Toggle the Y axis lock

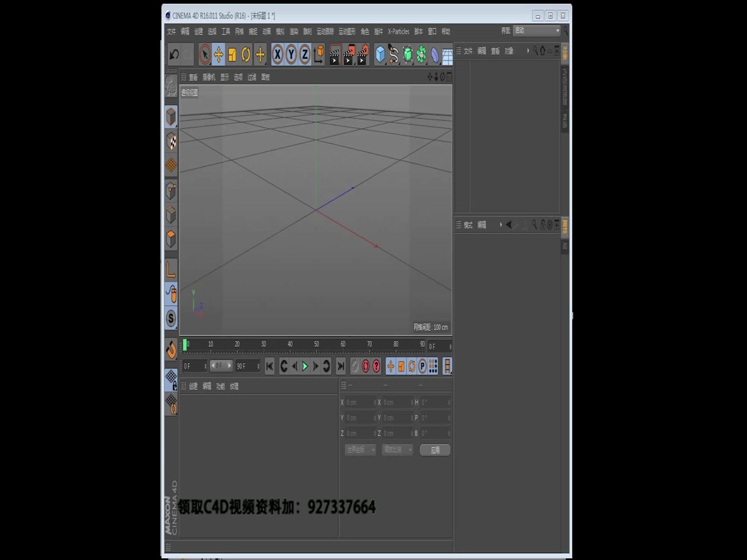(291, 54)
